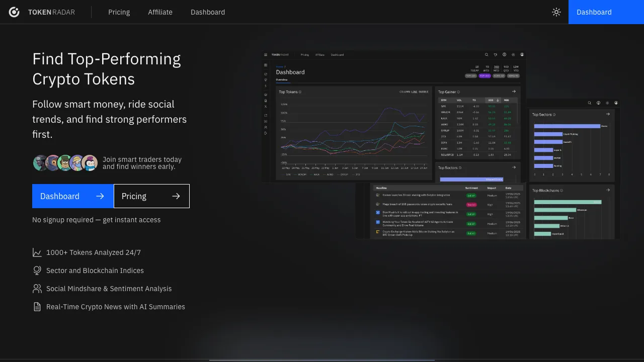Switch the Top Tokens chart to COLUMN view
644x362 pixels.
coord(405,92)
